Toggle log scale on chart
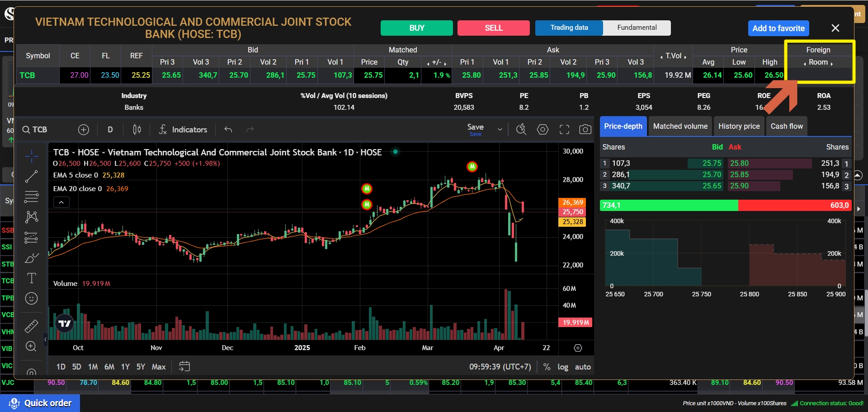The image size is (868, 412). (563, 367)
